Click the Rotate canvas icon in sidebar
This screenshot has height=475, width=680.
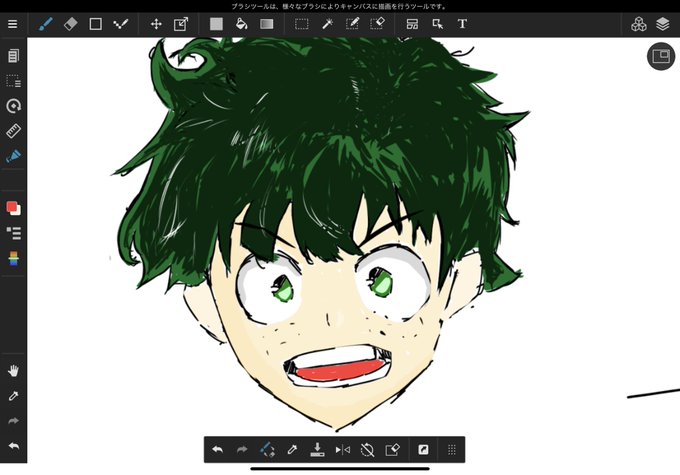coord(13,106)
